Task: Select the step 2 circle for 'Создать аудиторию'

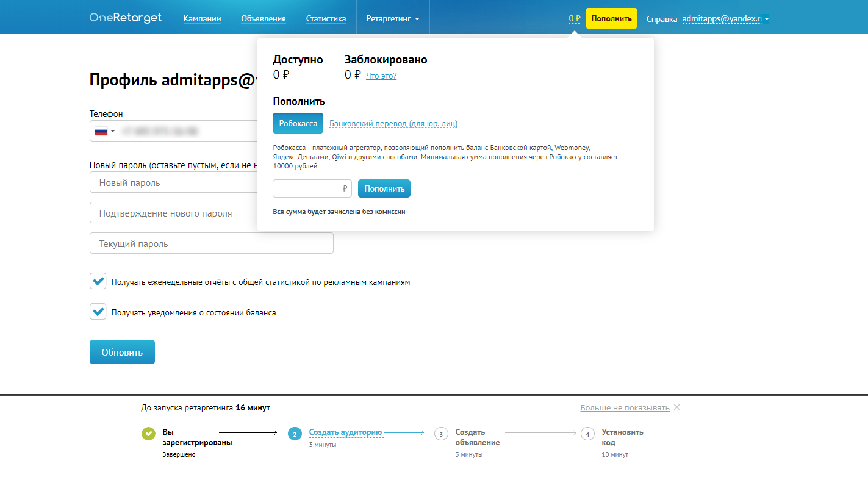Action: (295, 433)
